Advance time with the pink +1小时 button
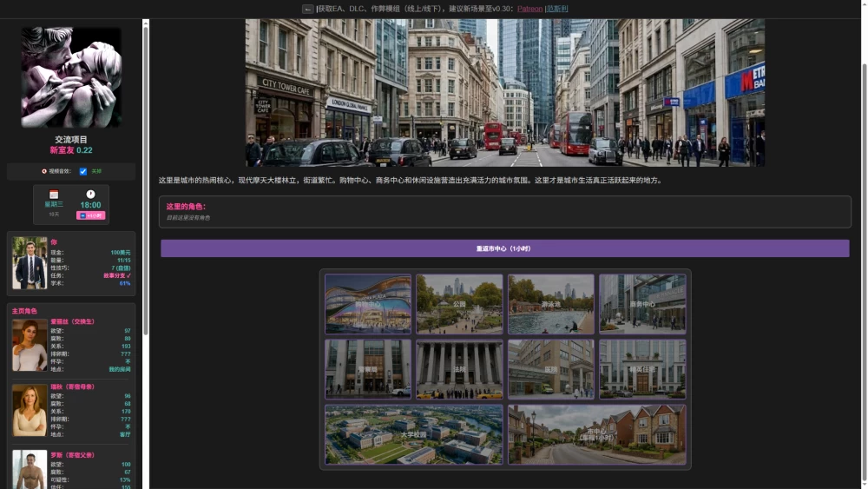 pyautogui.click(x=90, y=215)
